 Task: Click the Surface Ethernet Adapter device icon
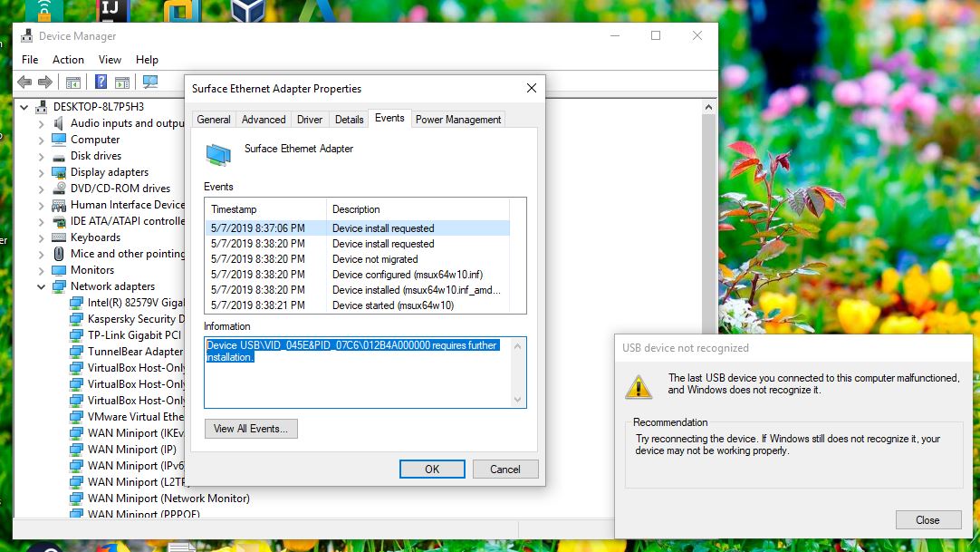click(x=218, y=154)
